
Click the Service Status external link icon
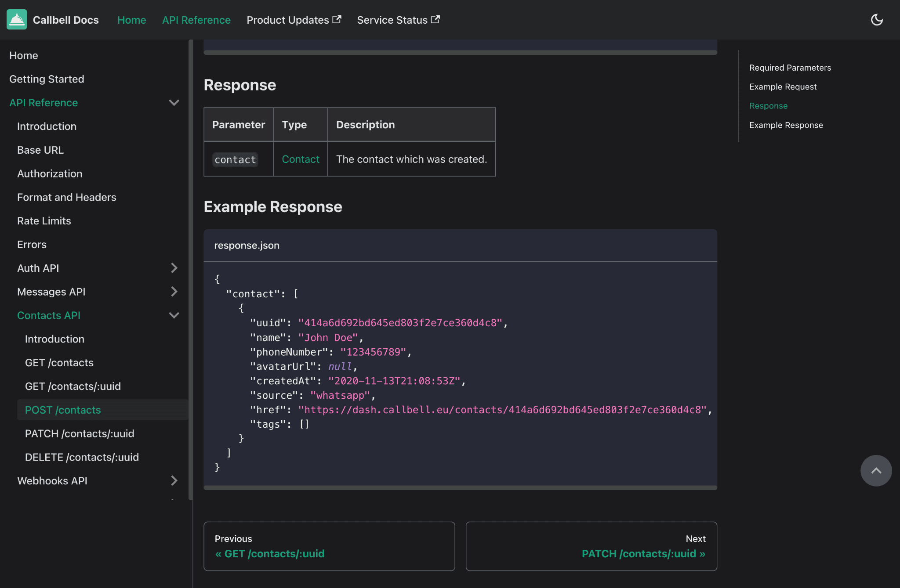435,19
